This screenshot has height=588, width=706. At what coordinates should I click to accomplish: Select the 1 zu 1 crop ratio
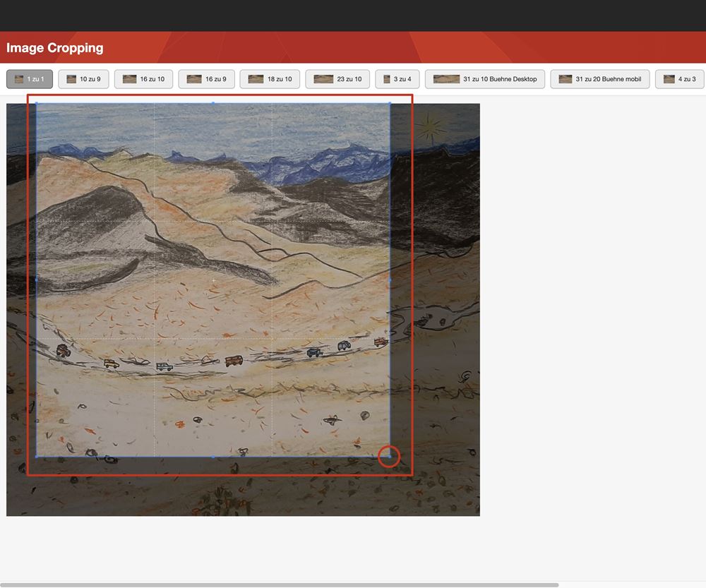[x=30, y=79]
